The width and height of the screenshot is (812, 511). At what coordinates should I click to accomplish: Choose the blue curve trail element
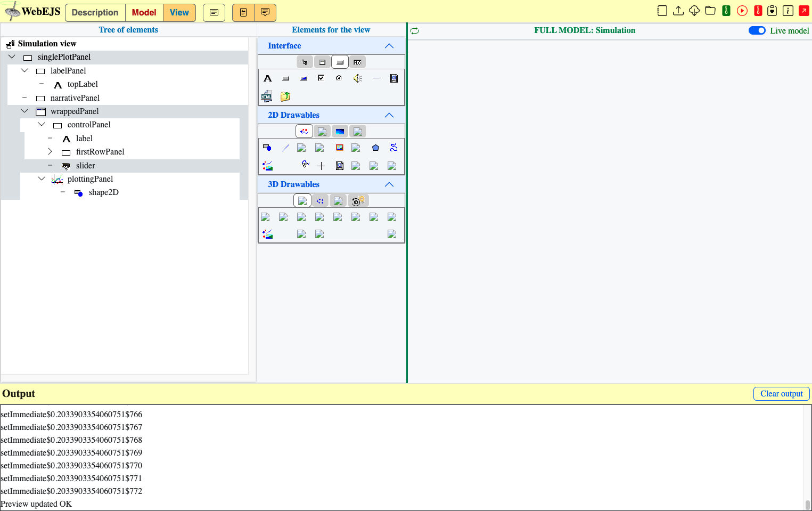(x=393, y=148)
